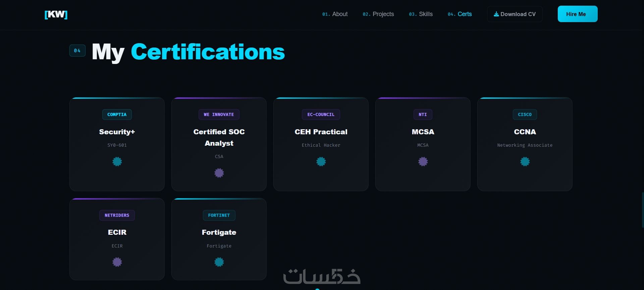Select the Certs navigation item

point(460,14)
